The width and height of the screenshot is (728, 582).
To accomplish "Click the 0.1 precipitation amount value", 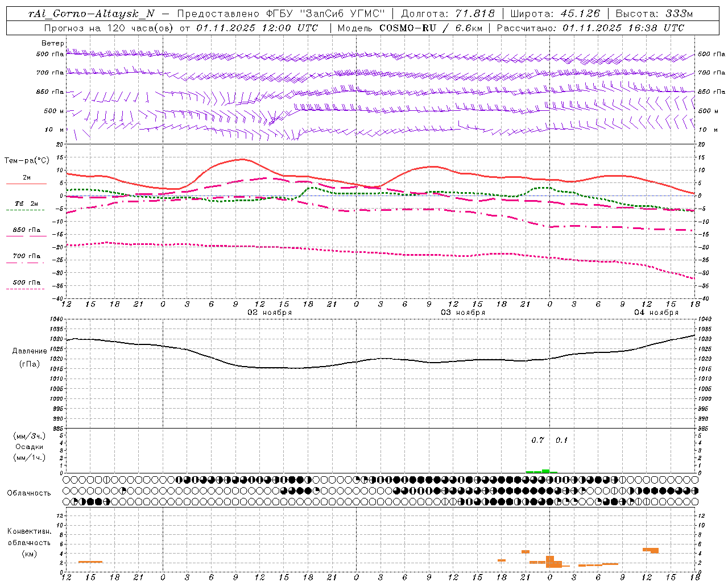I will 561,440.
